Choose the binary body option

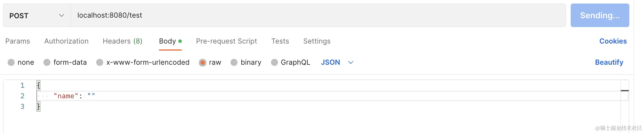(x=234, y=62)
